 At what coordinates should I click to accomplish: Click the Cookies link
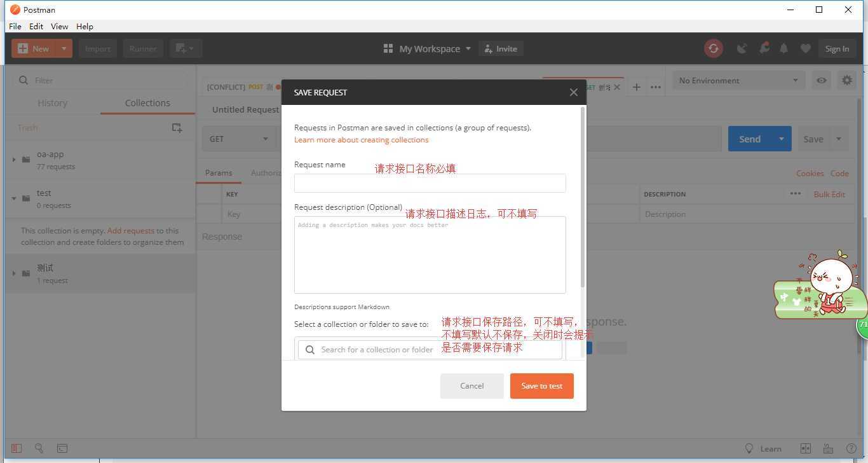[810, 173]
